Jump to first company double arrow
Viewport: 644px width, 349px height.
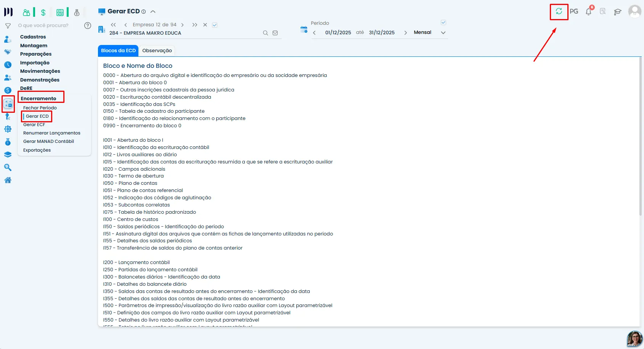[113, 25]
